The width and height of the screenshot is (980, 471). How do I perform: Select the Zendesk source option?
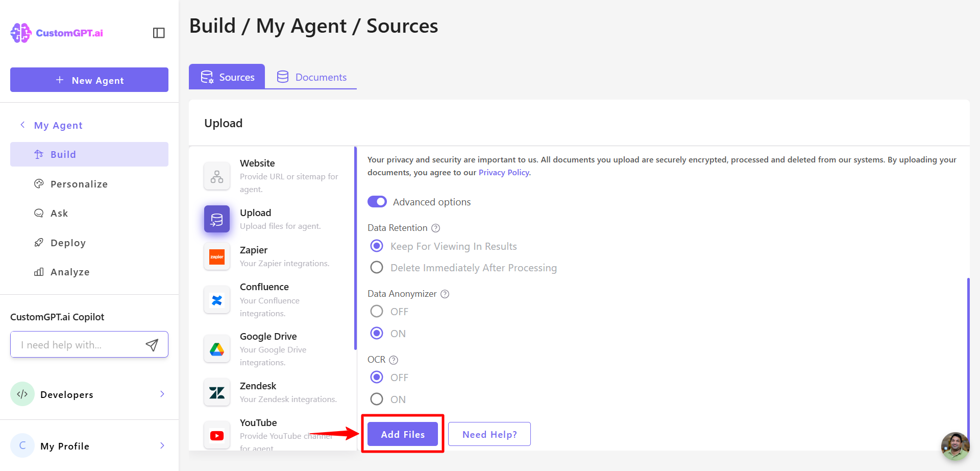[x=273, y=392]
